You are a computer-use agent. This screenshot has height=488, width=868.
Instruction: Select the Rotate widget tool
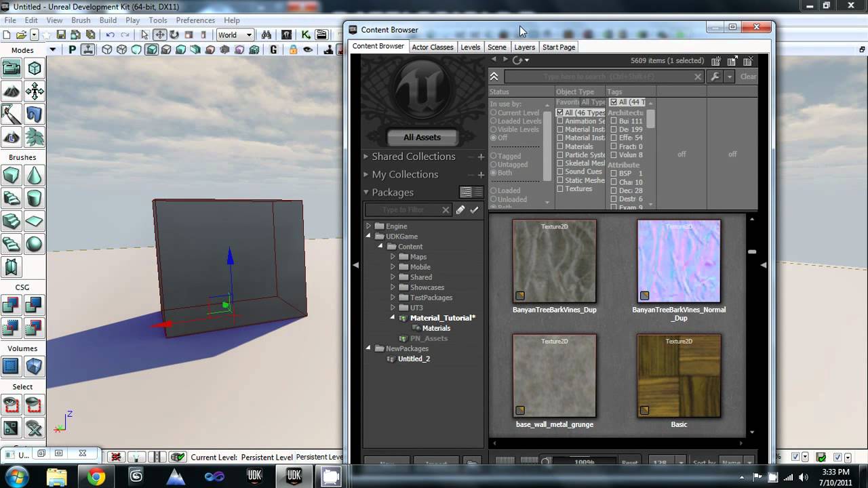174,35
